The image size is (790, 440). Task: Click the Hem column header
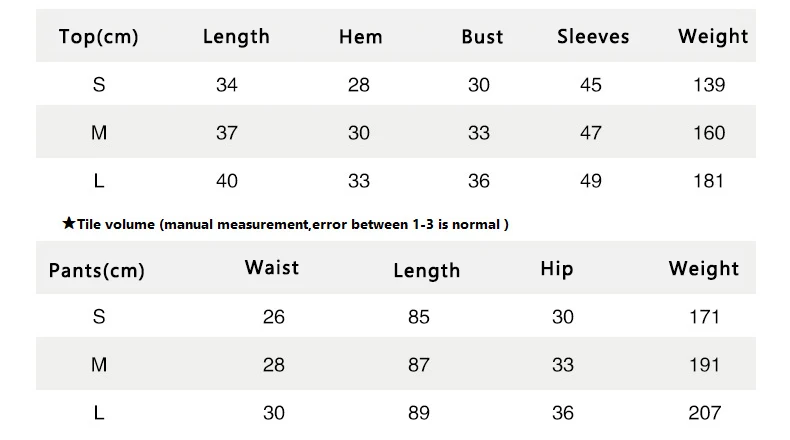(x=360, y=37)
